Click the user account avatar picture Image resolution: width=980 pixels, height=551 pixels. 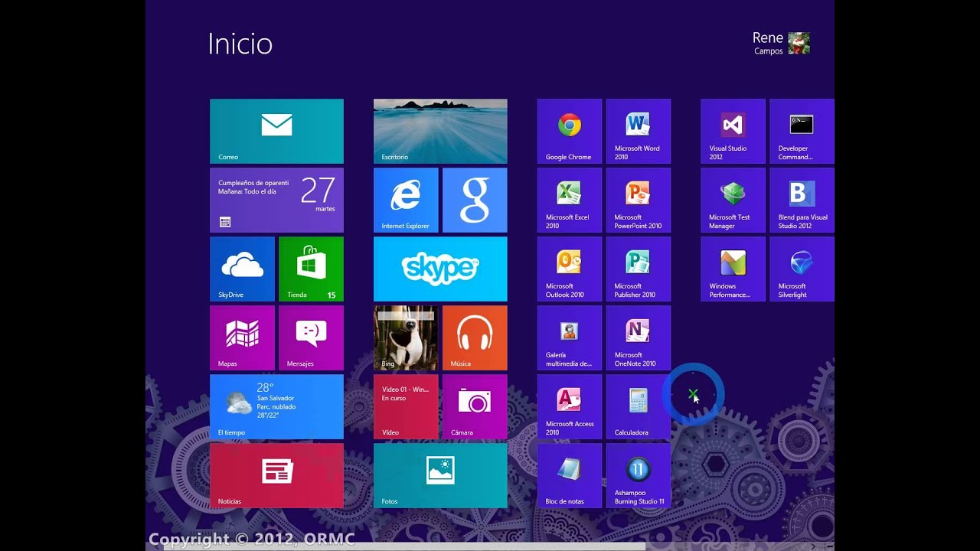(799, 43)
